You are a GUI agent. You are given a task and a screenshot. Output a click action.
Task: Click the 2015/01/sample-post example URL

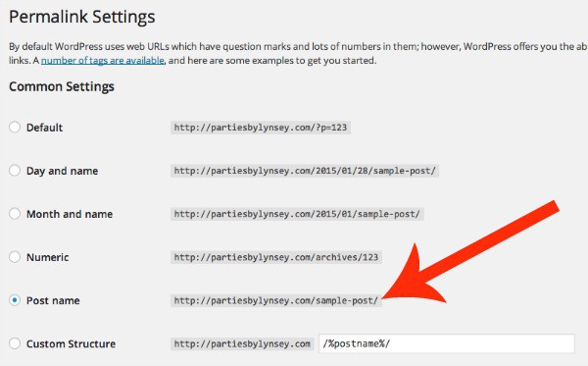pos(297,214)
